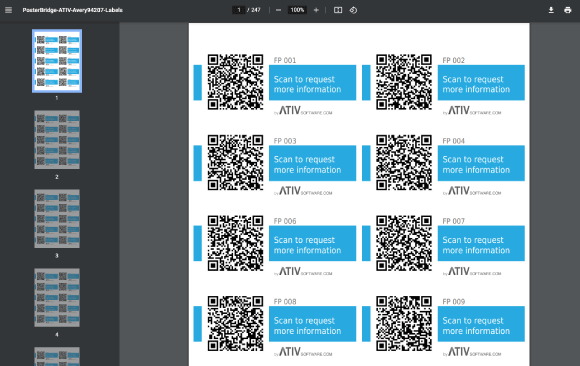Click the FP 004 QR code
The height and width of the screenshot is (366, 580).
coord(404,162)
